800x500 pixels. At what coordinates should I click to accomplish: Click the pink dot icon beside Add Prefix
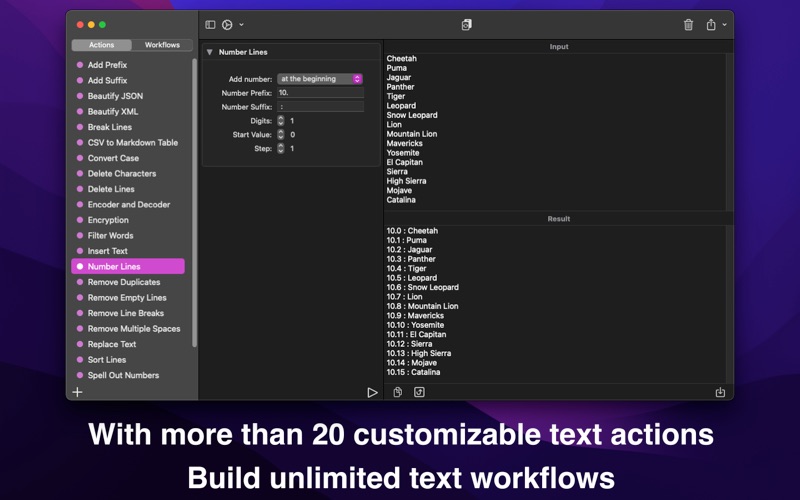80,65
